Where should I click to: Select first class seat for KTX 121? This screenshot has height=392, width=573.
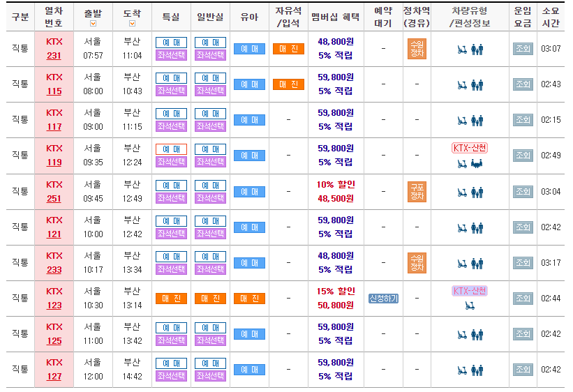coord(172,234)
